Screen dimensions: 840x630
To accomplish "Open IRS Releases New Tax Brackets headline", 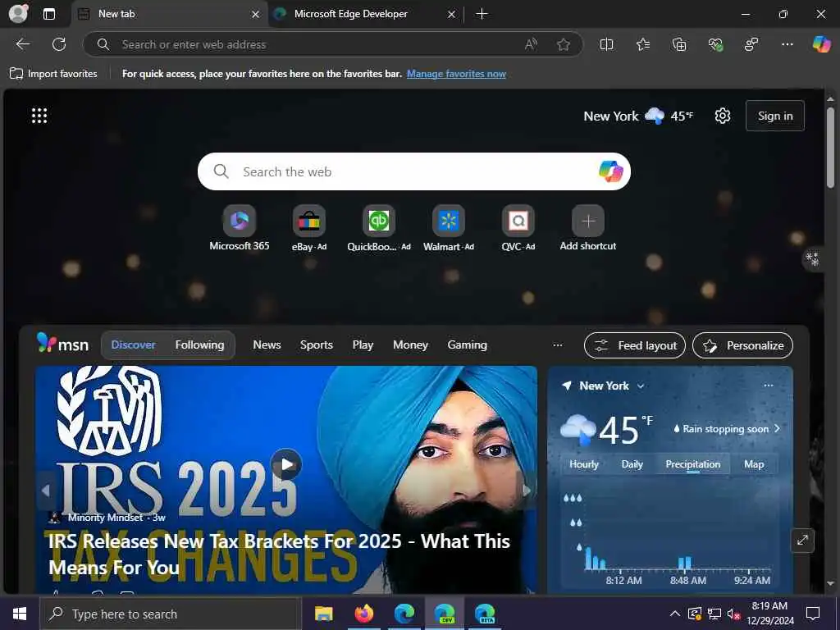I will [x=279, y=554].
